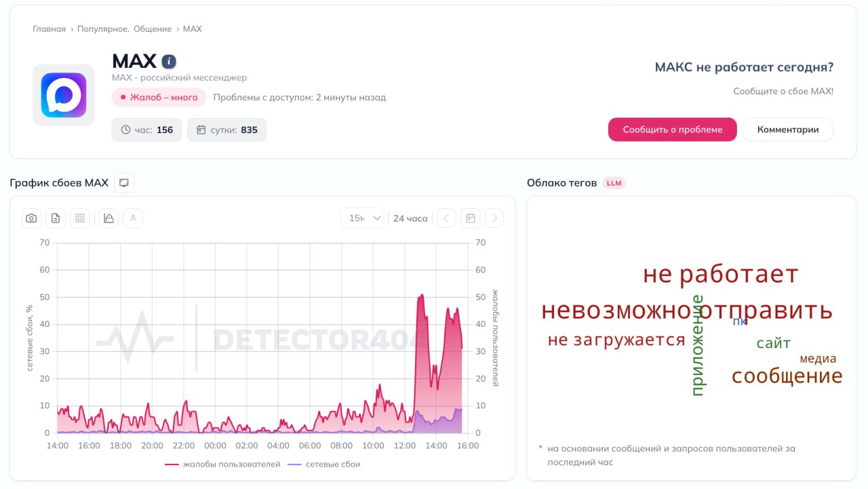Click the area chart type icon

pos(108,218)
